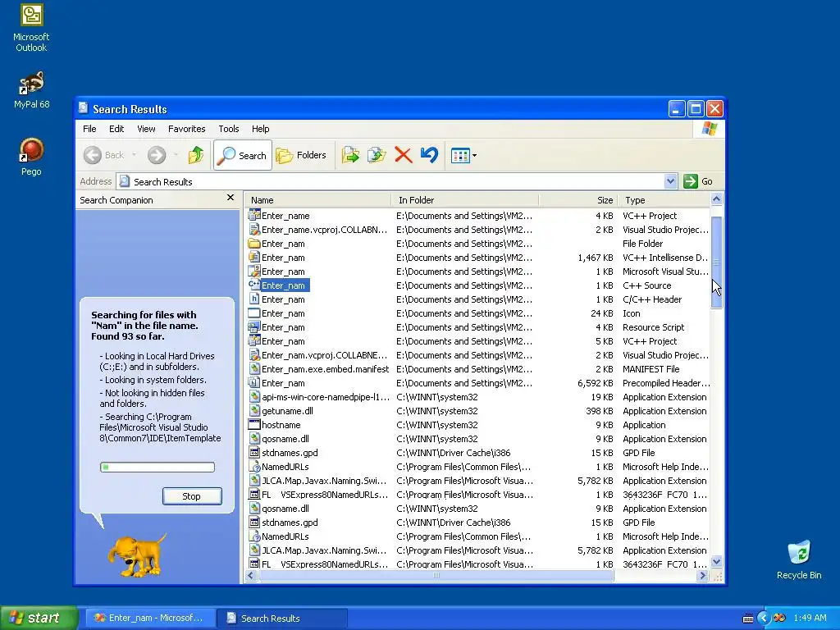Open the Windows Start button

[39, 618]
